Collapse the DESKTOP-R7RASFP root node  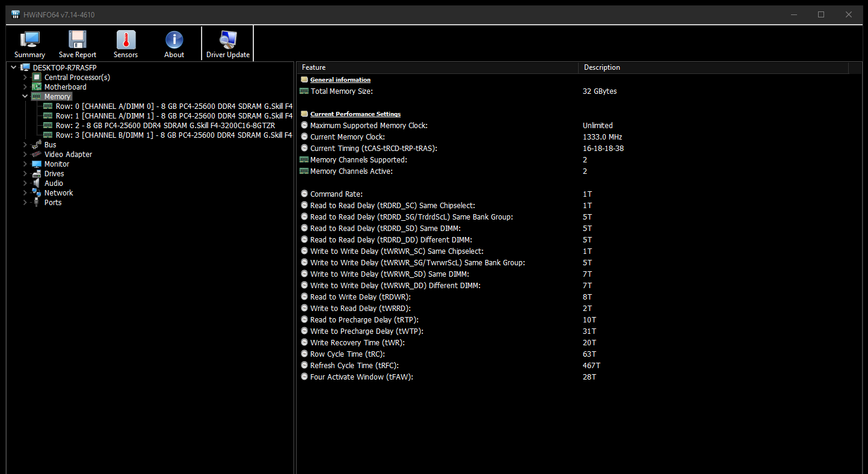(x=13, y=67)
